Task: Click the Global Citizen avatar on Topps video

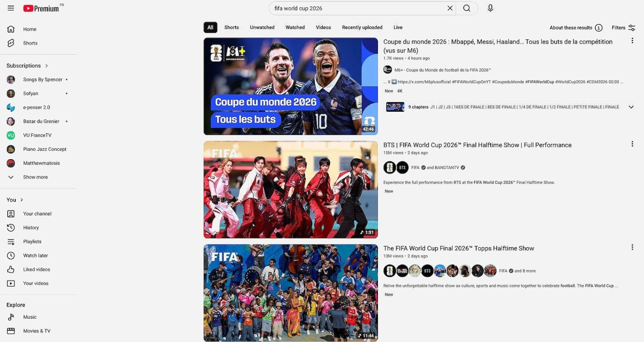Action: 402,271
